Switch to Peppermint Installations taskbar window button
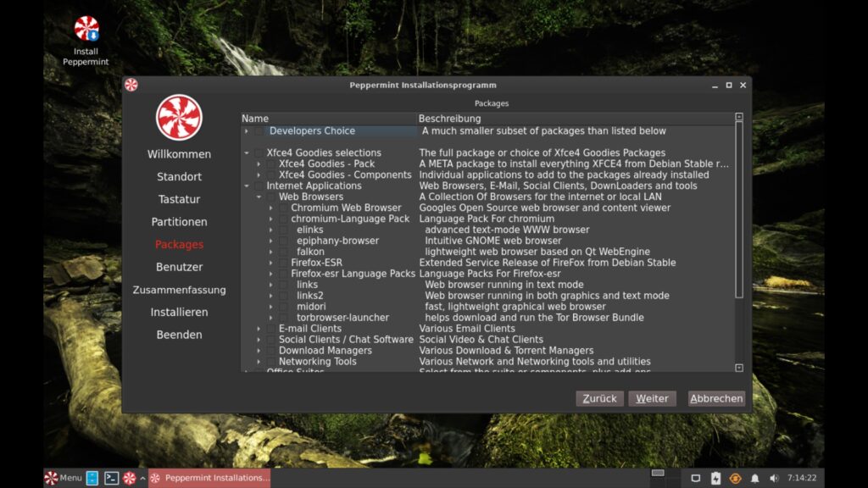This screenshot has height=488, width=868. coord(210,478)
